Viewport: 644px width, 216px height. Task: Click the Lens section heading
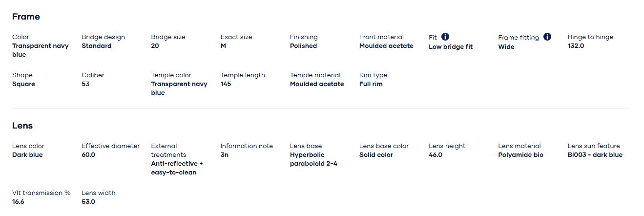click(22, 126)
